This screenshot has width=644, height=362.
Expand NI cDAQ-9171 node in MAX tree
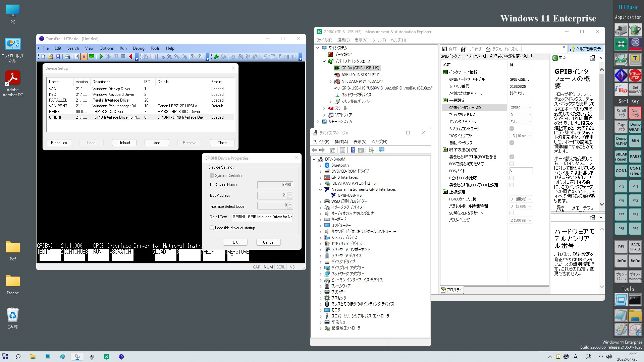click(x=330, y=81)
